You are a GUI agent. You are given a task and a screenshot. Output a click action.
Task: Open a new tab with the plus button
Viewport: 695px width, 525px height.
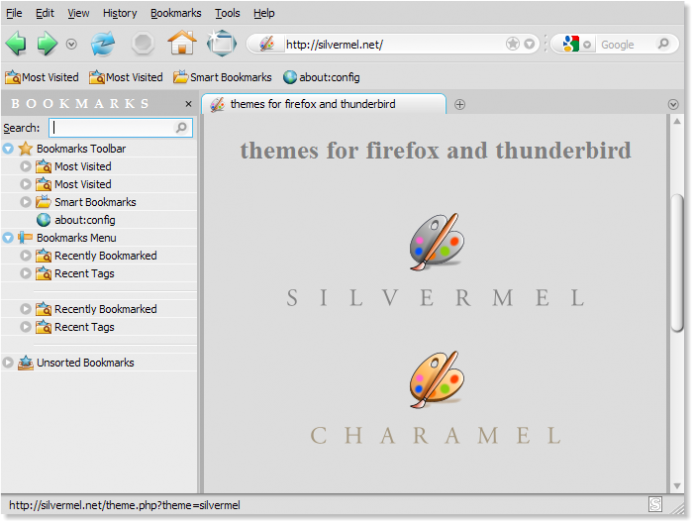tap(460, 105)
